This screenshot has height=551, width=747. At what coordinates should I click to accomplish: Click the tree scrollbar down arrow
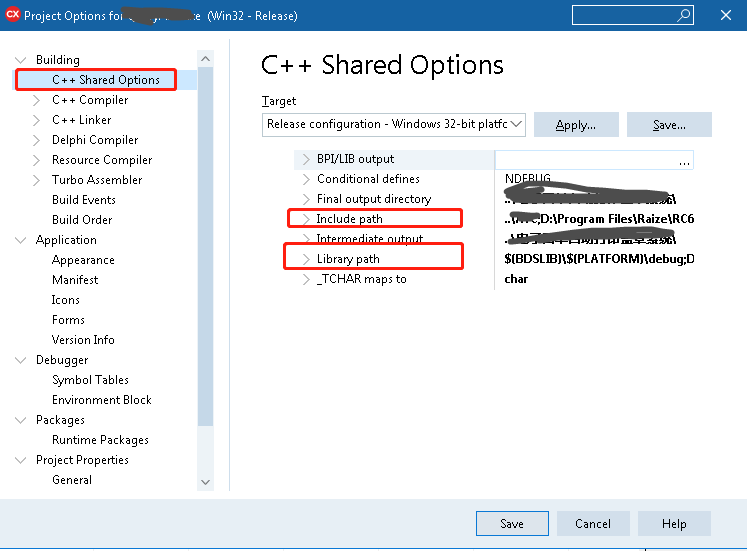pyautogui.click(x=205, y=481)
